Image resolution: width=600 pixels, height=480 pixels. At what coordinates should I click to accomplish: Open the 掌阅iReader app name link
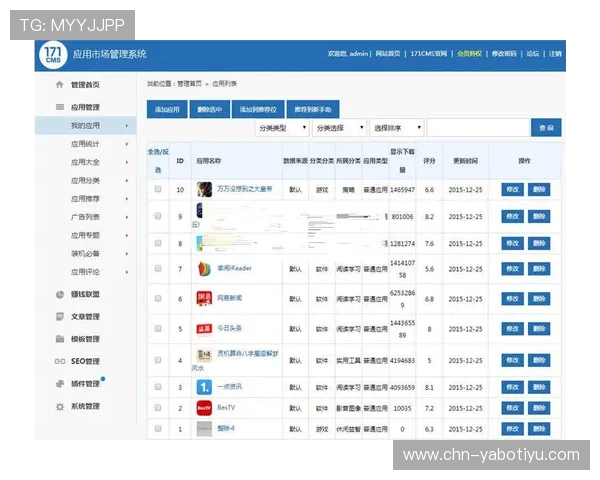(x=235, y=268)
